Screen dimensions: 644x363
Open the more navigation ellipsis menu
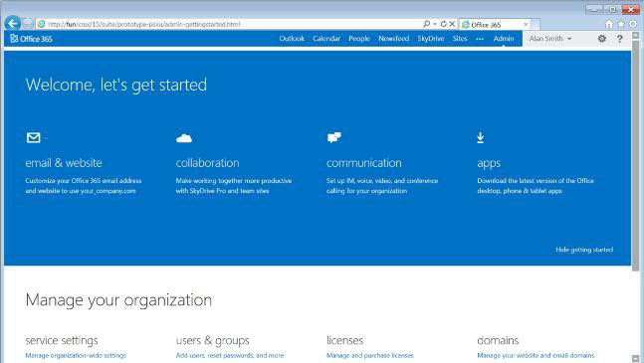pos(480,39)
